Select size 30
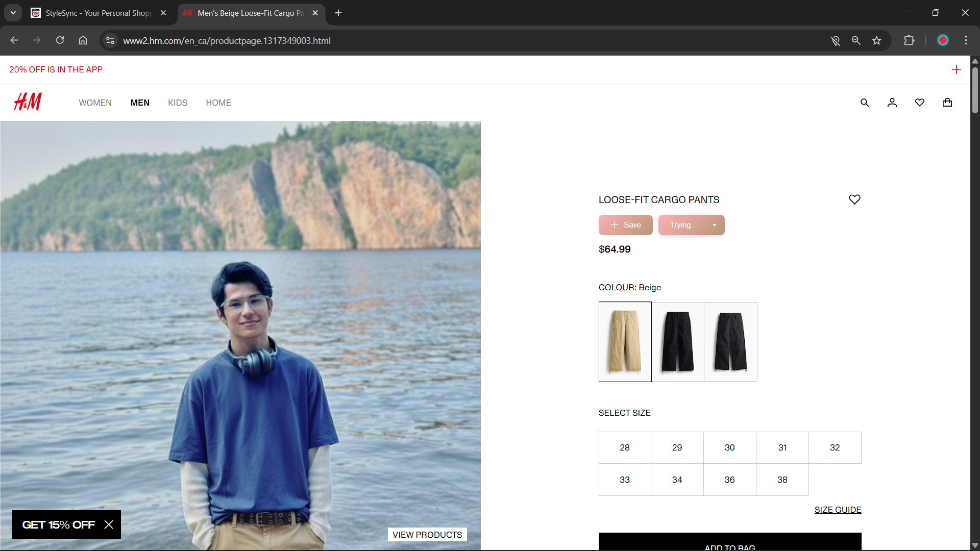980x551 pixels. [729, 447]
